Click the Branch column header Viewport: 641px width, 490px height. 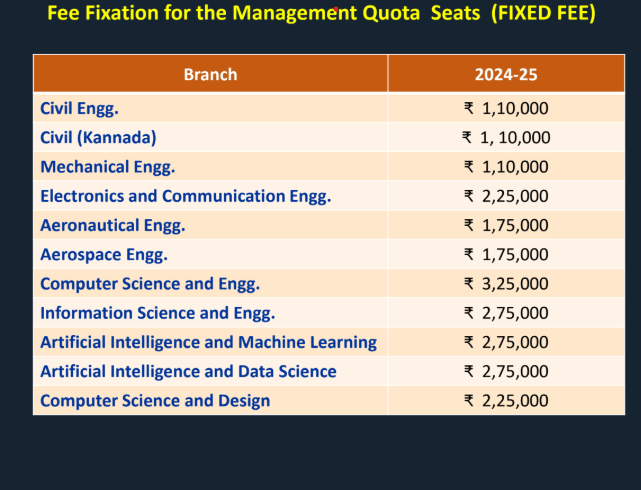210,74
